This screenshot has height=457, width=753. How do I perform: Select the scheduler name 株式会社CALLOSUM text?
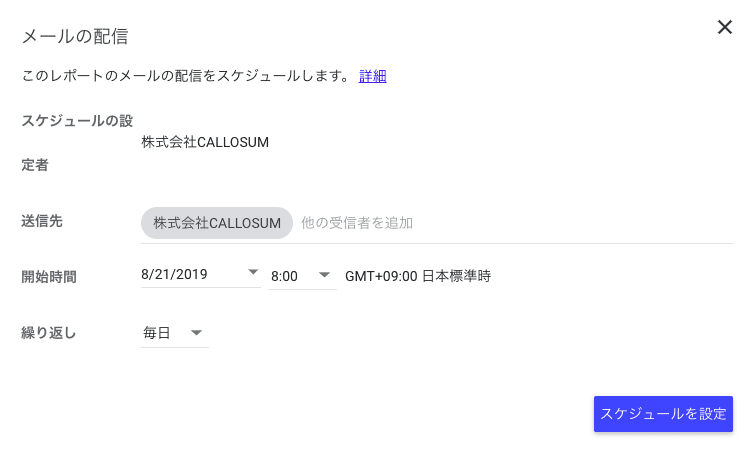pyautogui.click(x=205, y=142)
